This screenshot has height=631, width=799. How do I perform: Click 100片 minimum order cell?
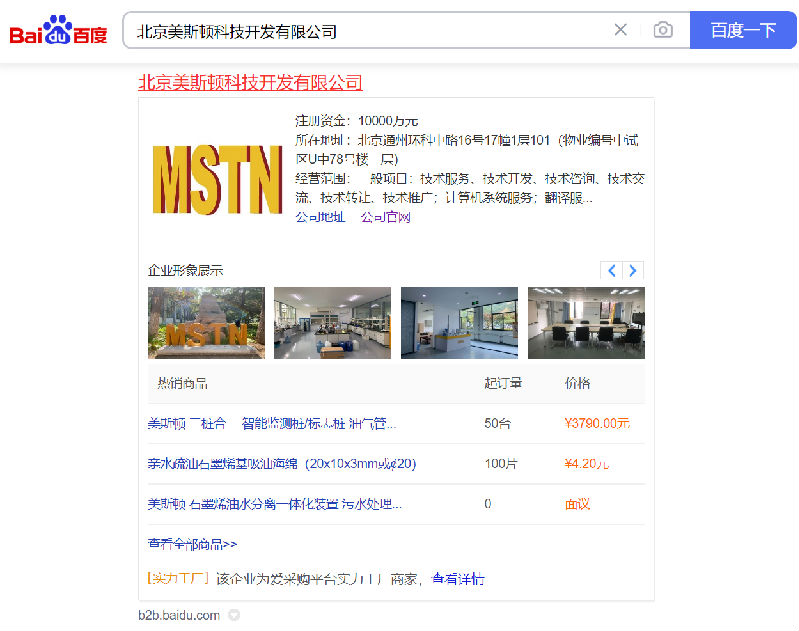(x=501, y=464)
